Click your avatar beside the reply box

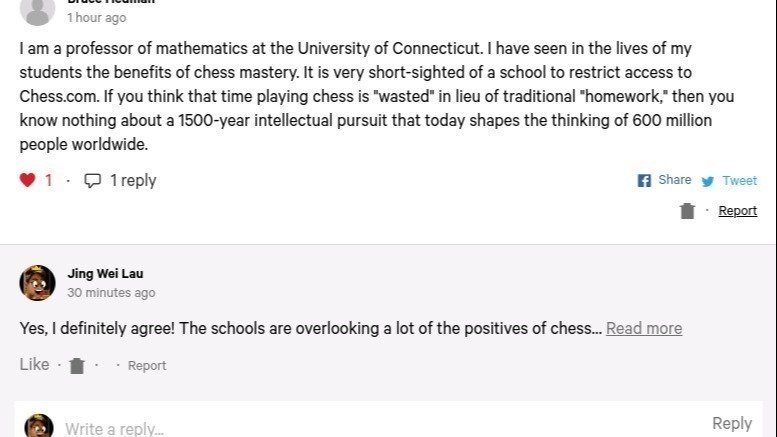pos(39,426)
